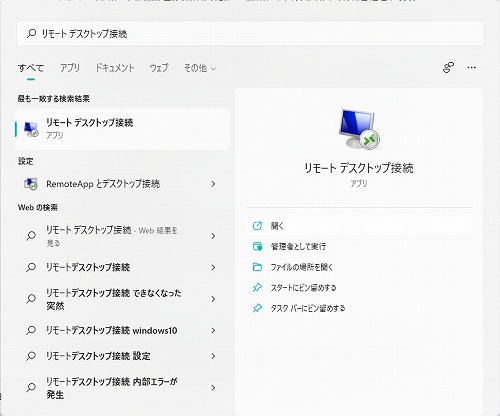Expand chevron for windows10 suggestion
Viewport: 500px width, 416px height.
pyautogui.click(x=213, y=330)
